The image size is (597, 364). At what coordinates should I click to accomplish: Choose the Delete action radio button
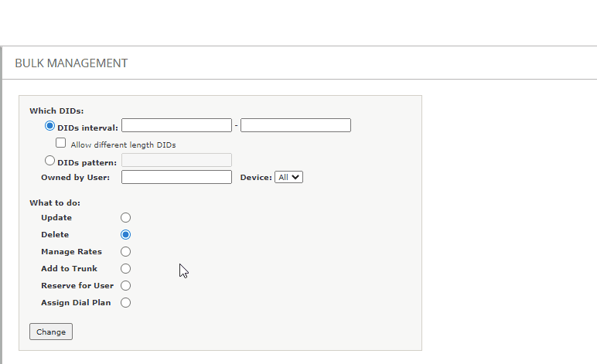click(125, 235)
